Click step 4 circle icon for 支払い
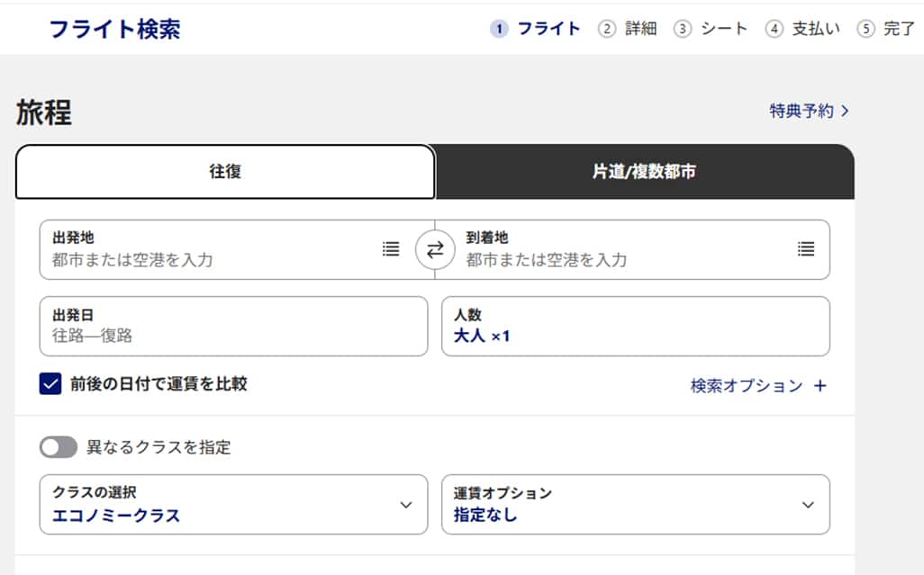 coord(775,29)
